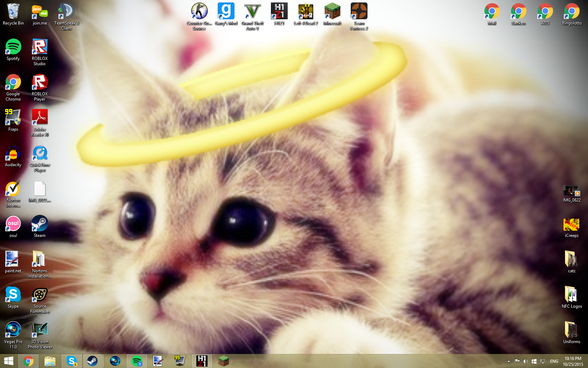The width and height of the screenshot is (588, 368).
Task: Click the Steam taskbar button
Action: tap(92, 361)
